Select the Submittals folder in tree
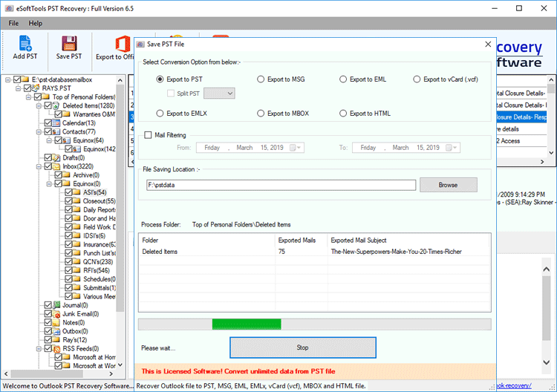Image resolution: width=557 pixels, height=392 pixels. point(100,288)
